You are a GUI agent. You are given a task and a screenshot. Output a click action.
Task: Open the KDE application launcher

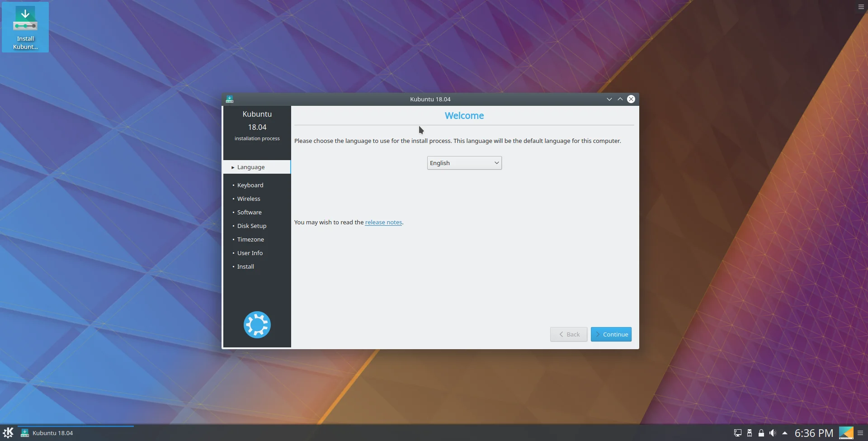[x=8, y=433]
